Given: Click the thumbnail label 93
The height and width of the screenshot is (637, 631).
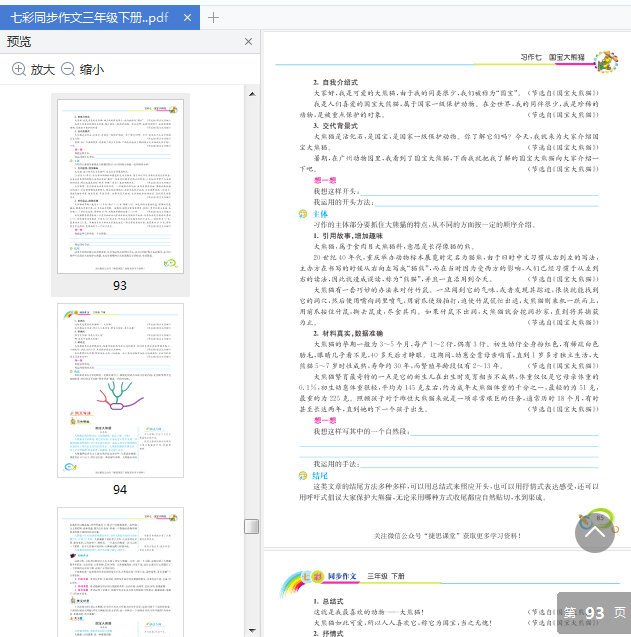Looking at the screenshot, I should [120, 286].
